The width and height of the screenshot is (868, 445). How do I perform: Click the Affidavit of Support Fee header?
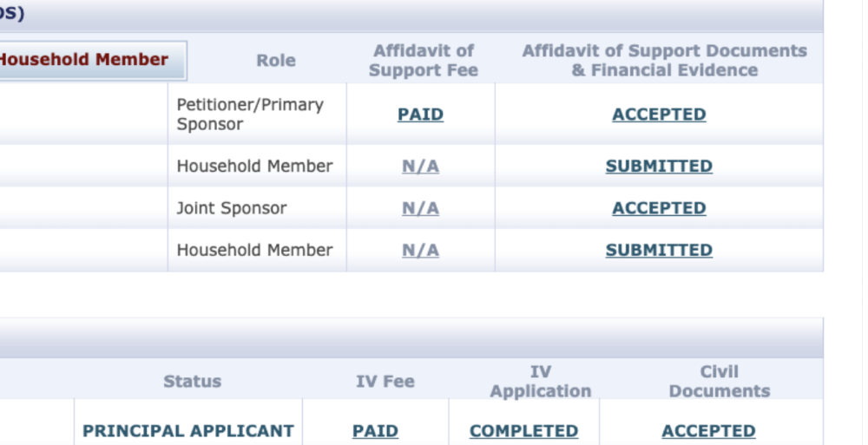423,61
